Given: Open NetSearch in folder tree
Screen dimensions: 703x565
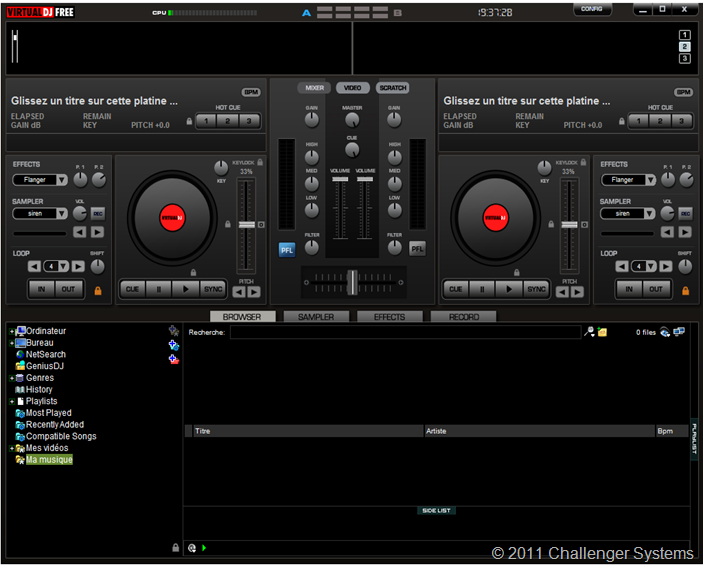Looking at the screenshot, I should coord(41,354).
